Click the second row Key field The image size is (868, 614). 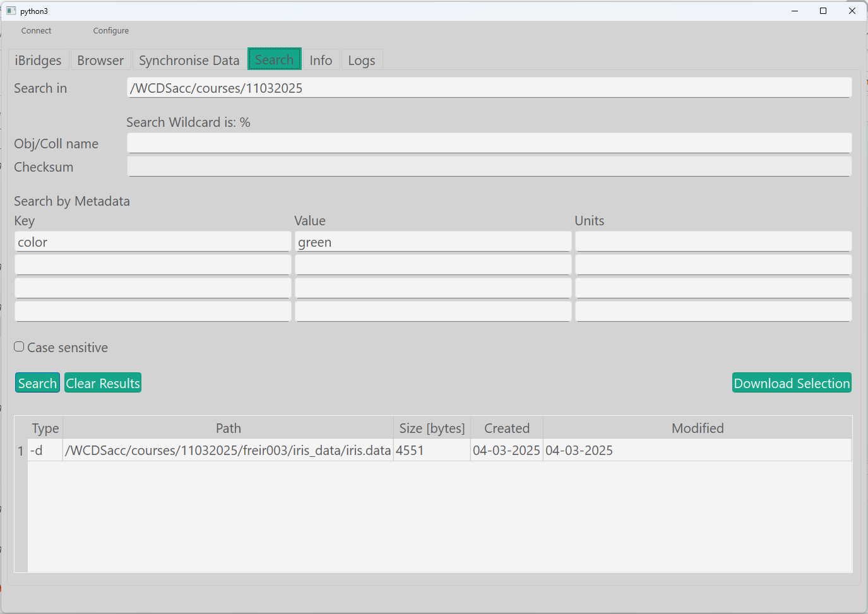coord(153,265)
